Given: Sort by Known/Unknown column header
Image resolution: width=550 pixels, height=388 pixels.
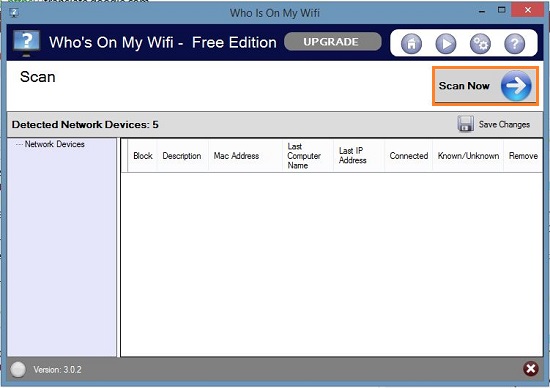Looking at the screenshot, I should point(468,156).
